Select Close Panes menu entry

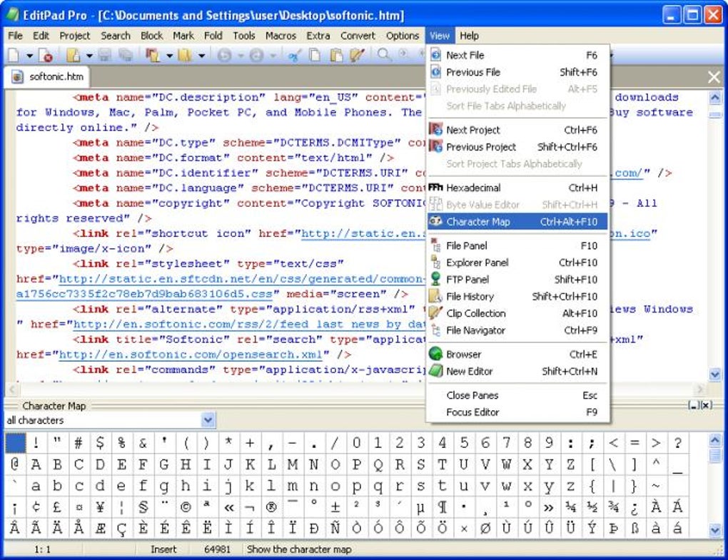[517, 395]
